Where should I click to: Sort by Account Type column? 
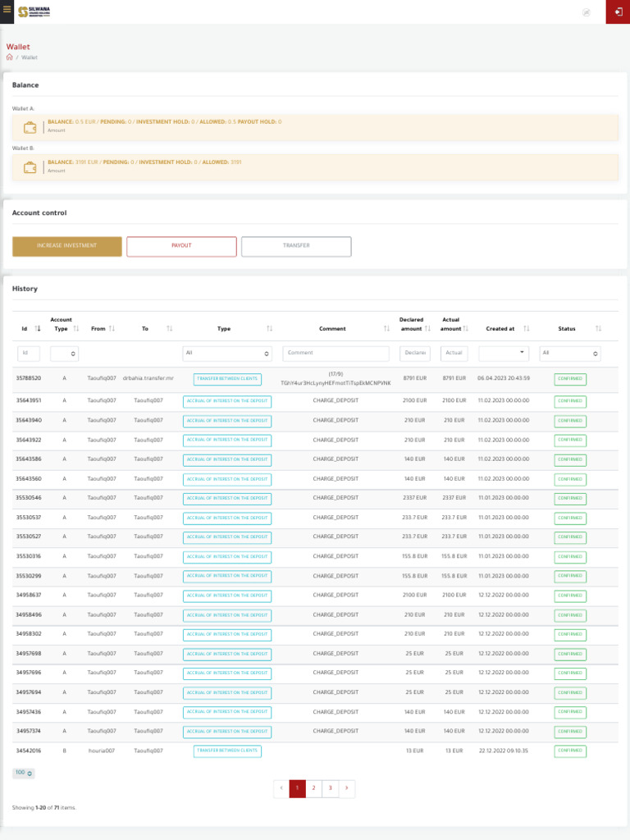(76, 328)
